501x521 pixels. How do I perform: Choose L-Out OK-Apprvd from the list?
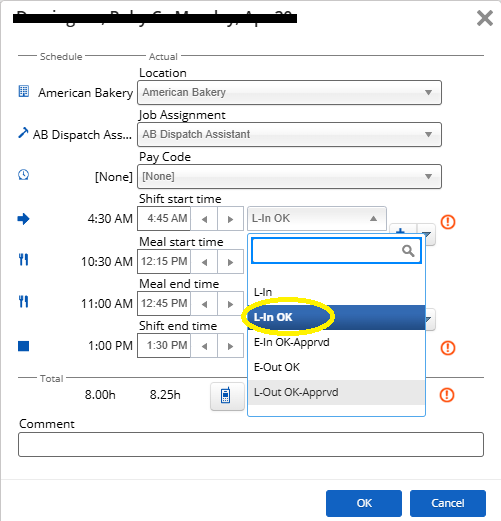point(336,392)
